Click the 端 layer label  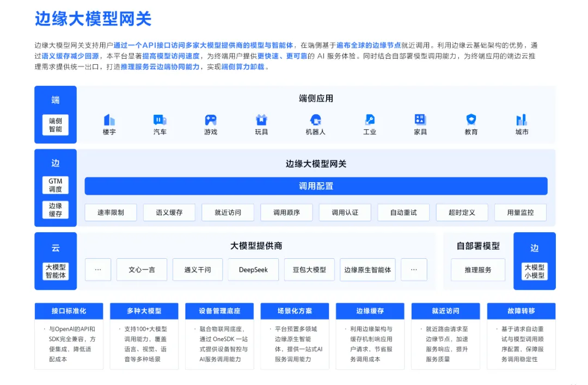[x=56, y=100]
